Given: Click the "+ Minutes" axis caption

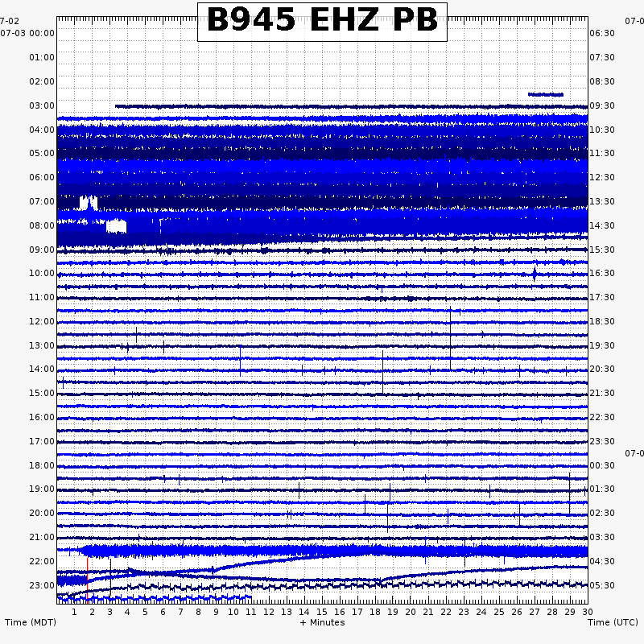Looking at the screenshot, I should 323,622.
